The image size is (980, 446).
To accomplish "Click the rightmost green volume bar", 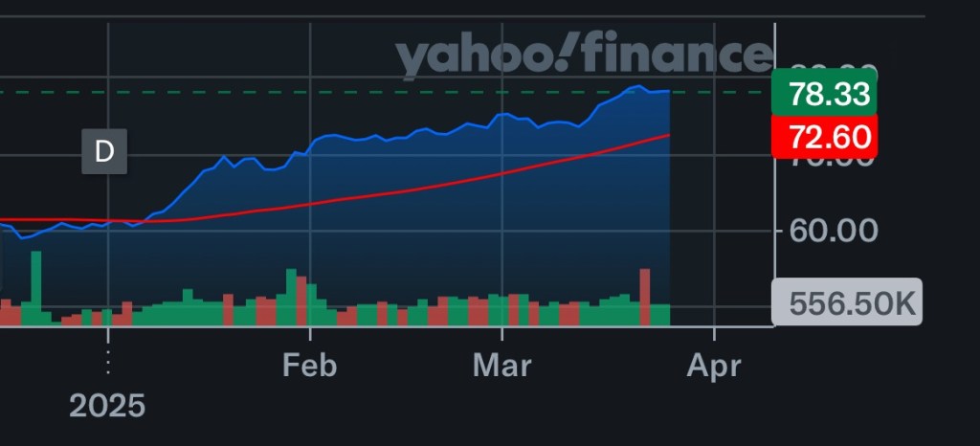I will (660, 315).
